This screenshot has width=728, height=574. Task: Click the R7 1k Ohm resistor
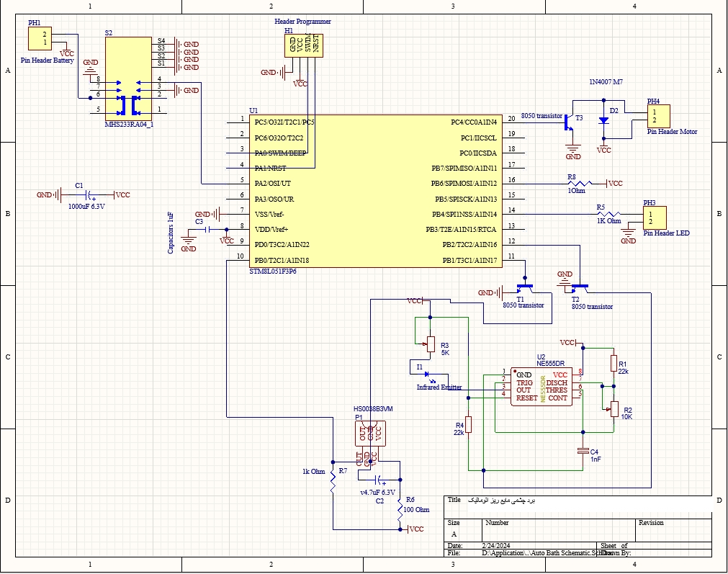[333, 480]
